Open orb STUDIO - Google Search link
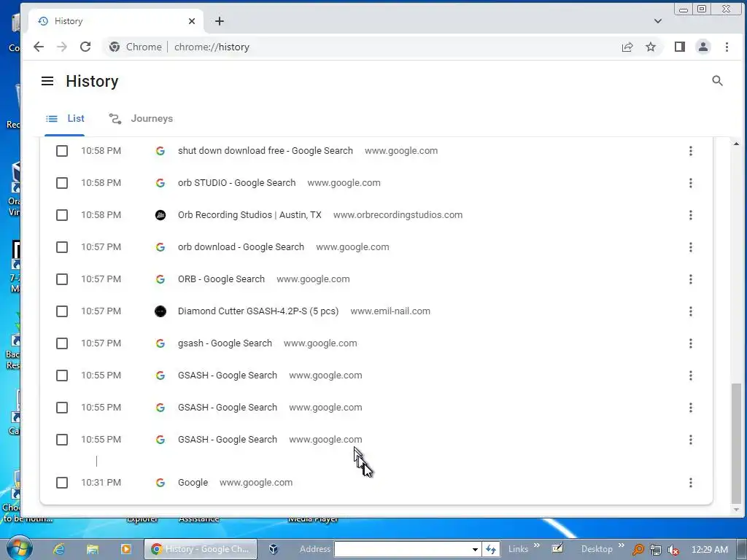The height and width of the screenshot is (560, 747). coord(237,183)
